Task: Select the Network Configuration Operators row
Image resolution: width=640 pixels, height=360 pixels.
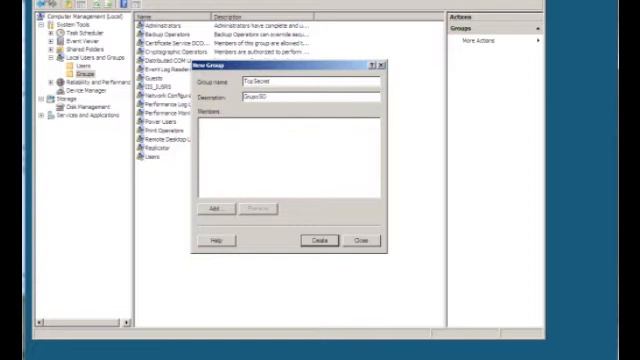Action: pos(164,96)
